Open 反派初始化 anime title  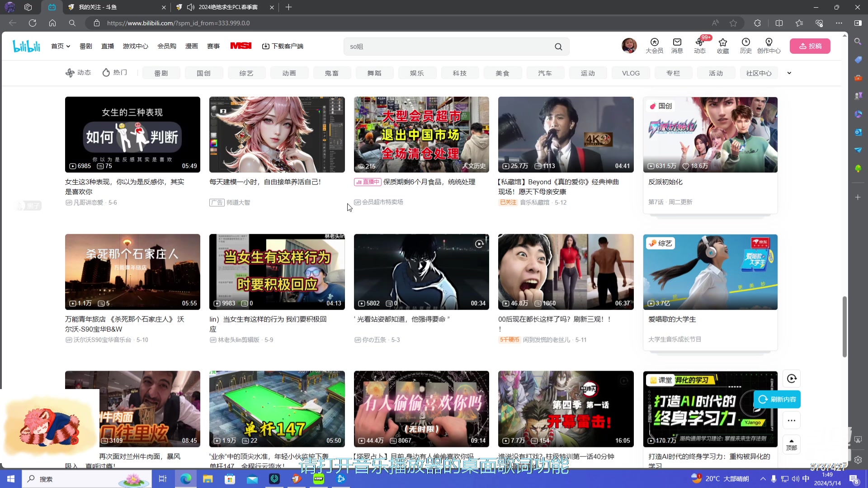pyautogui.click(x=665, y=182)
